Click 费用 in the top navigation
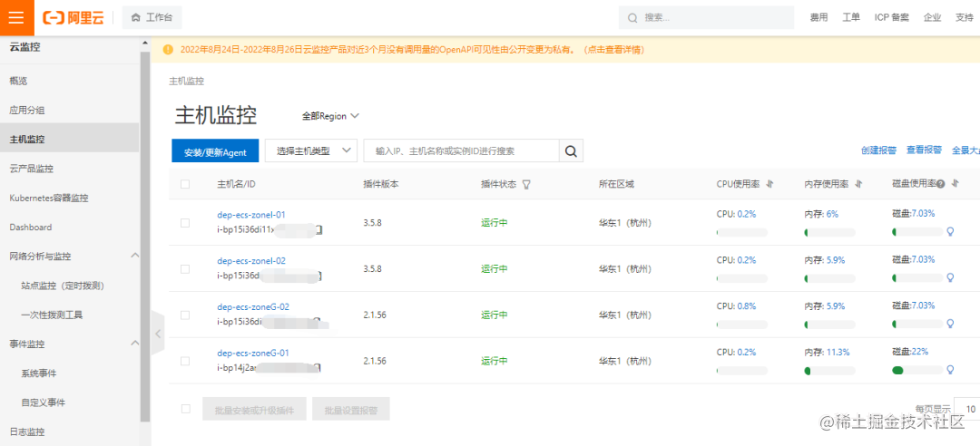The image size is (980, 446). 818,17
